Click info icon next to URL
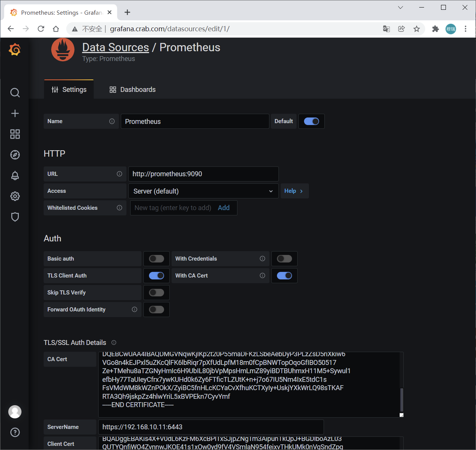 coord(119,174)
